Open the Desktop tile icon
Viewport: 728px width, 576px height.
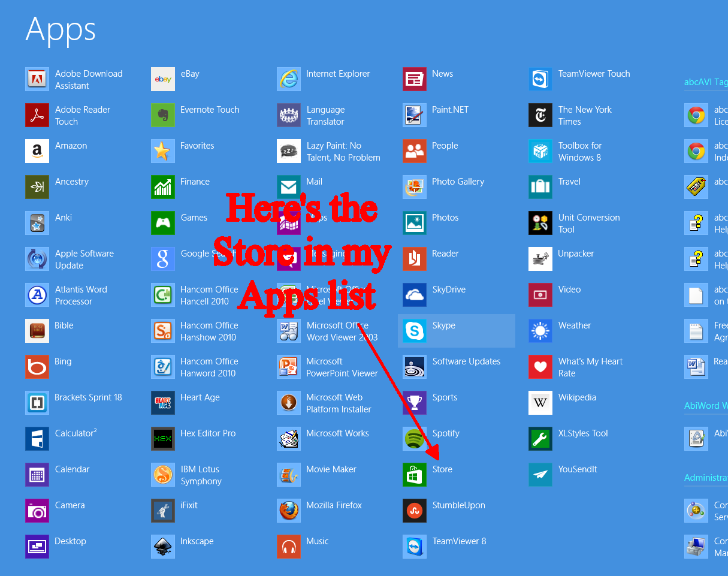pyautogui.click(x=37, y=547)
